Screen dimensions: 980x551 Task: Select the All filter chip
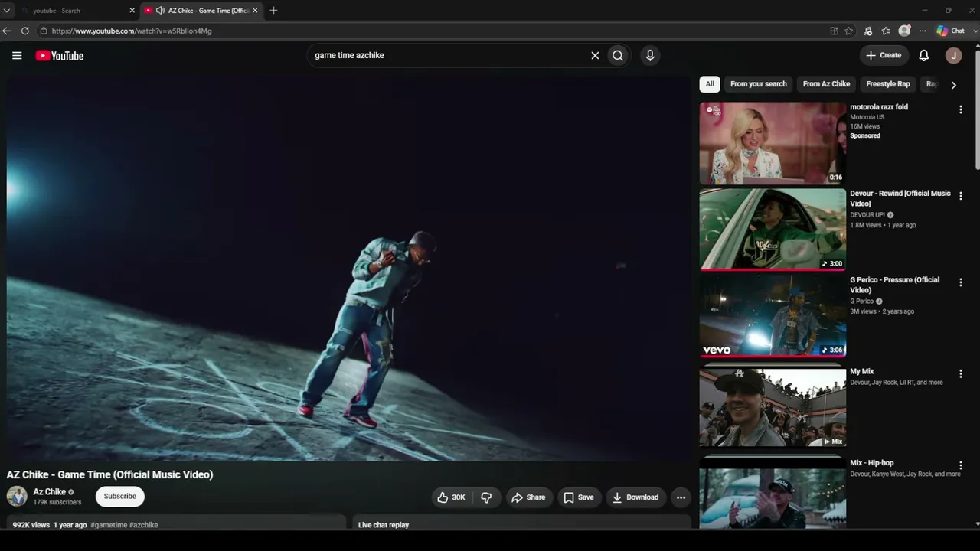[x=710, y=84]
